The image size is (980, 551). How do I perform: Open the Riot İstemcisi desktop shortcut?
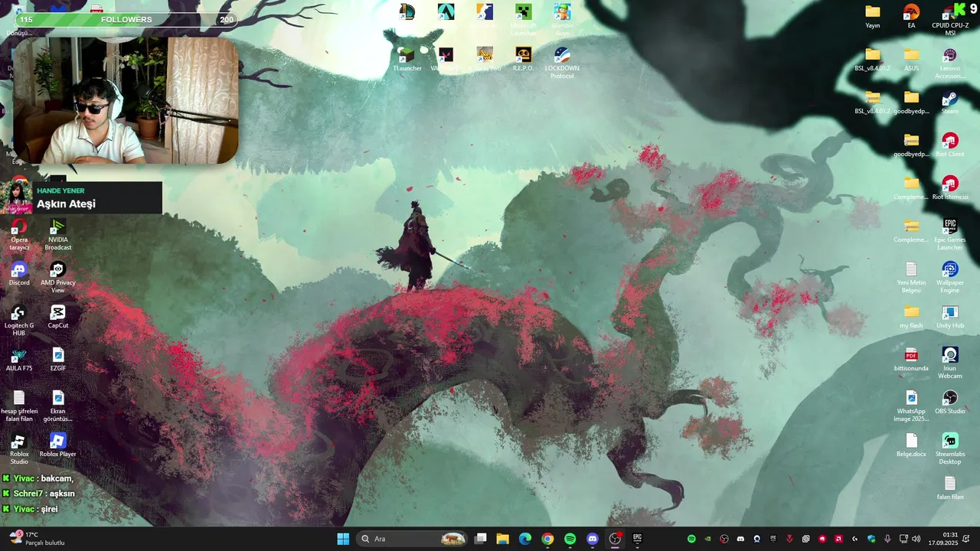tap(950, 187)
